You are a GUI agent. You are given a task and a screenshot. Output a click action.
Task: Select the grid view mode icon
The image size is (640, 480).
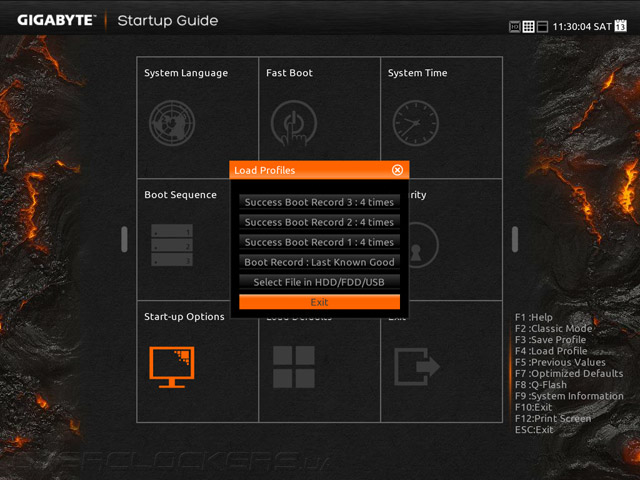(528, 27)
